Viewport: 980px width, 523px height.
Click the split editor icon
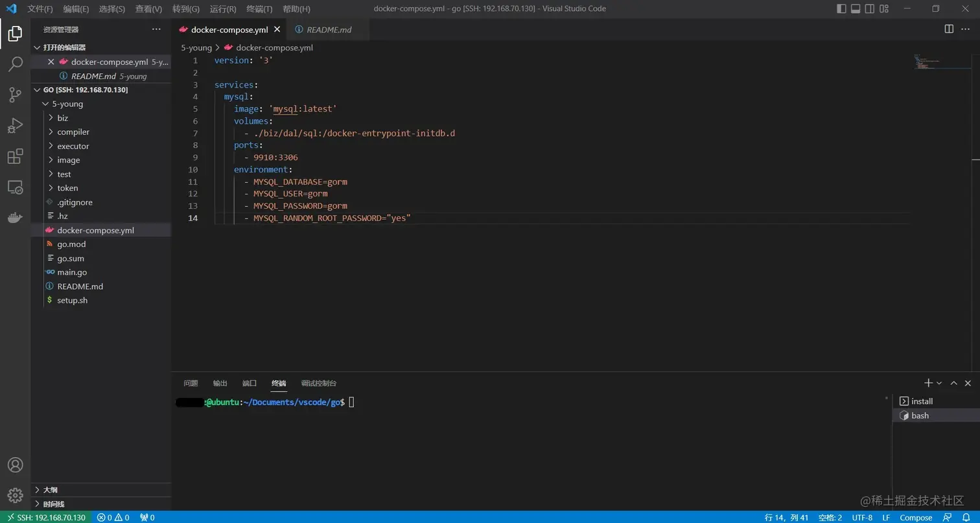coord(949,29)
